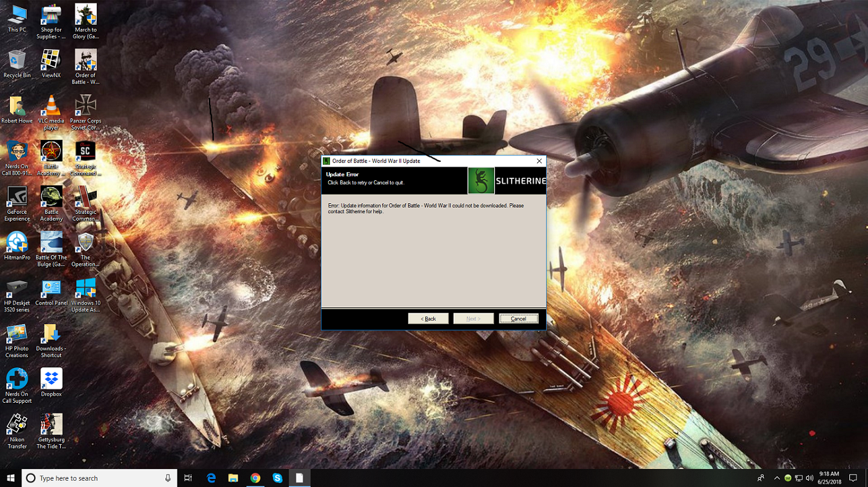Select the VLC media player shortcut

51,113
